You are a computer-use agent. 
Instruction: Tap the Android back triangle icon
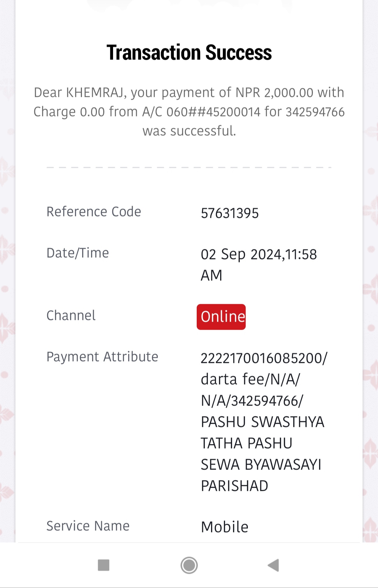273,565
